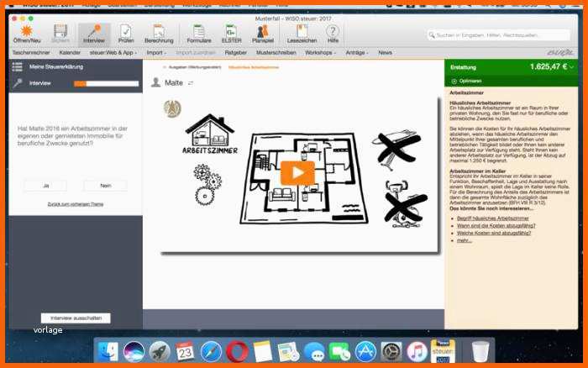Open the Formulare toolbar icon
The image size is (588, 368).
point(199,34)
